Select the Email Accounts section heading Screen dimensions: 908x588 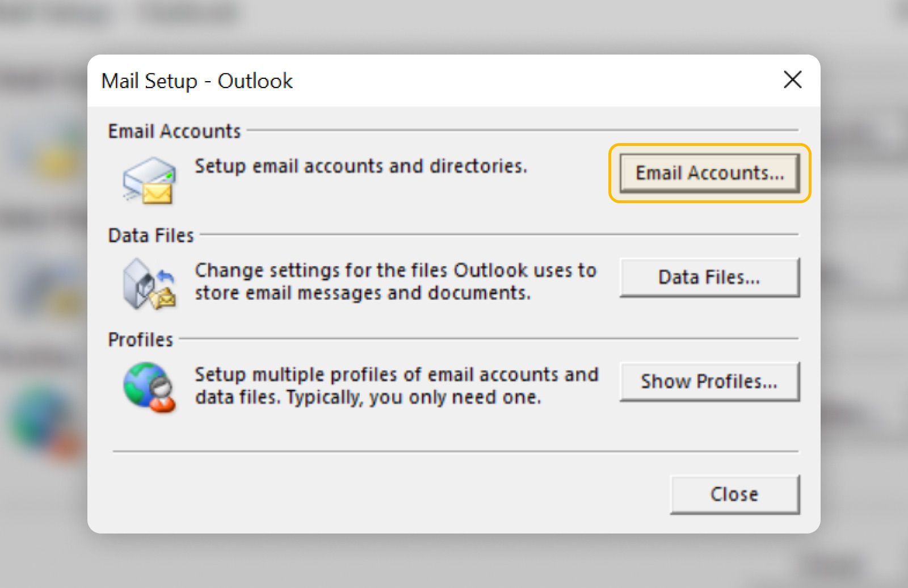(x=174, y=131)
